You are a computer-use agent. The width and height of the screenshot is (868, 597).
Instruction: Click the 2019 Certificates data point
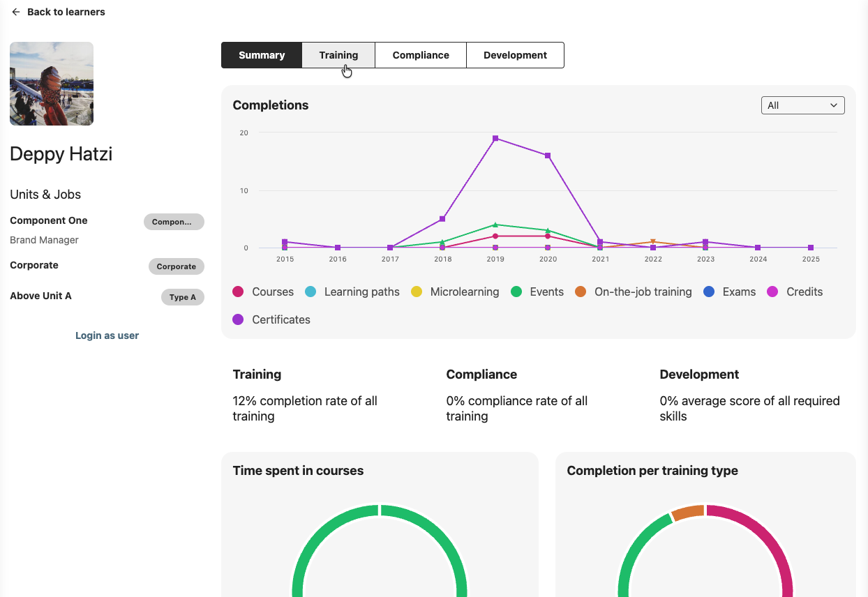(495, 138)
